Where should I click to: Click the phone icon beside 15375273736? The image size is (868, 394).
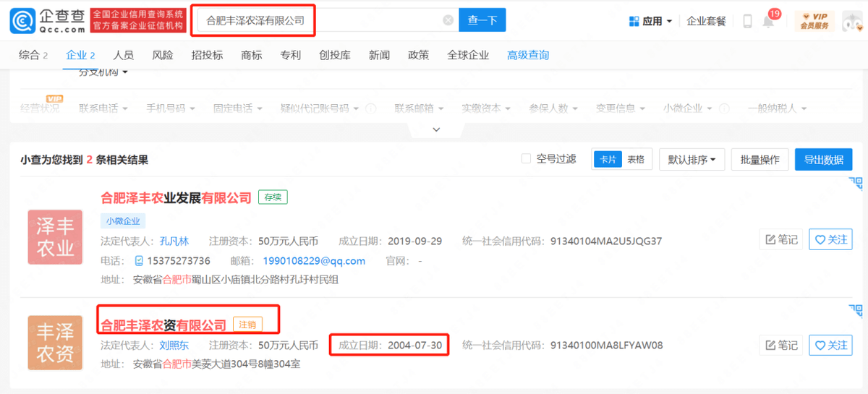click(x=139, y=261)
